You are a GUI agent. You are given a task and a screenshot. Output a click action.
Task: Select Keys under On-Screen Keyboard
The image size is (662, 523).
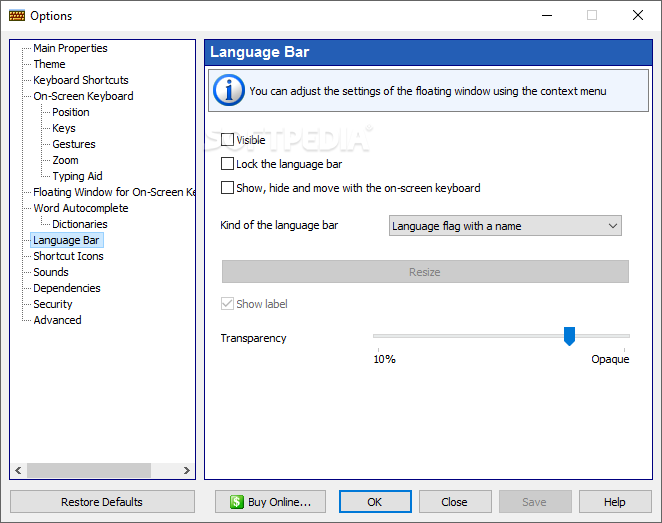point(64,128)
